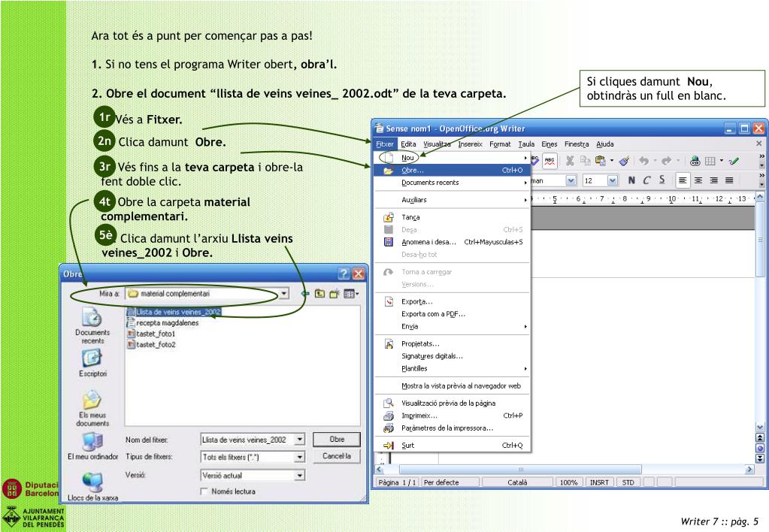This screenshot has width=769, height=532.
Task: Click the Redo arrow icon
Action: click(667, 161)
